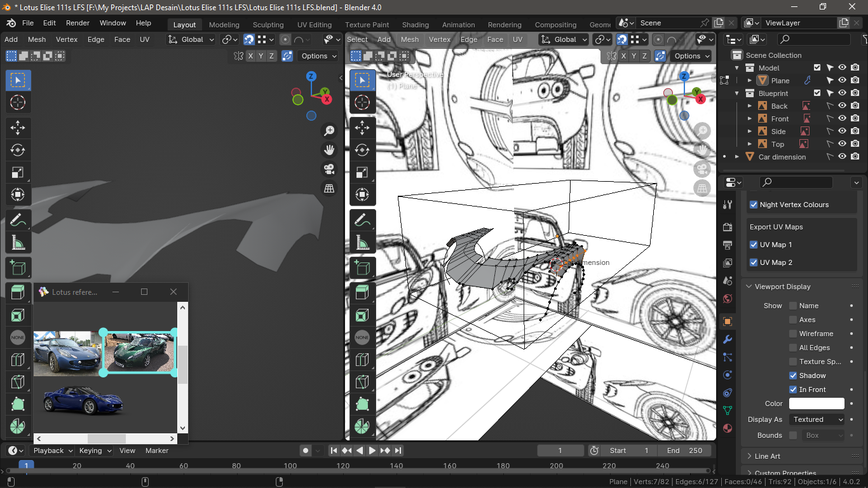Open the File menu
The width and height of the screenshot is (868, 488).
(x=28, y=23)
